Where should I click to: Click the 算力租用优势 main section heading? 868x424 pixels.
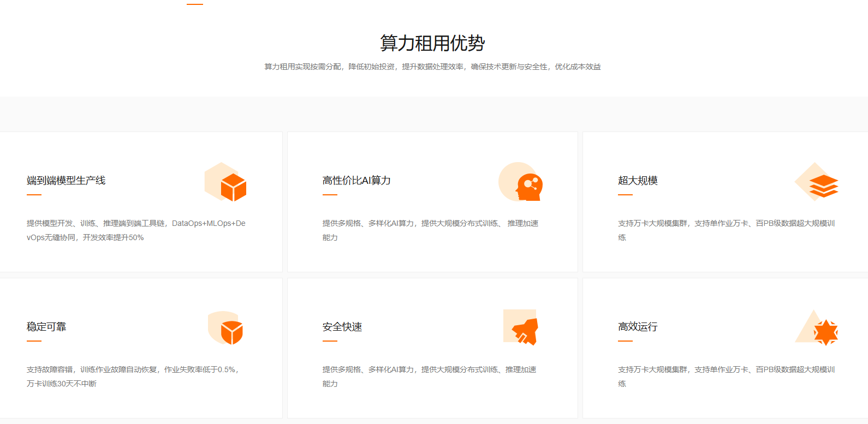point(432,43)
